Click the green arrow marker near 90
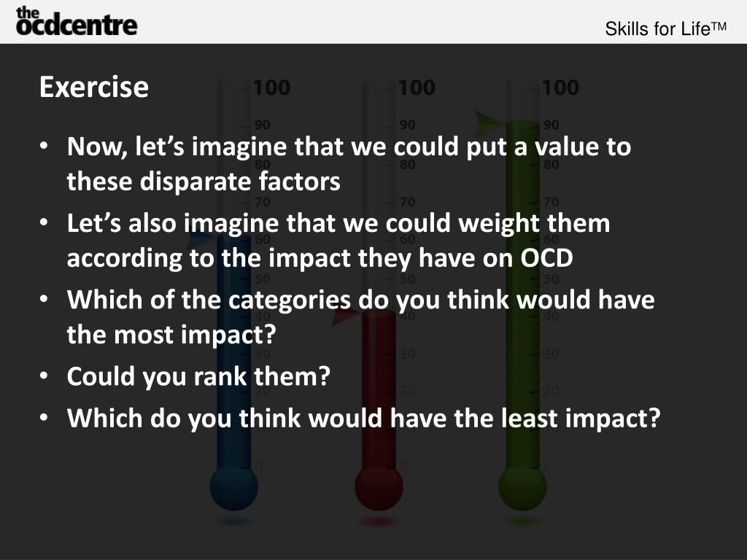 pyautogui.click(x=489, y=122)
